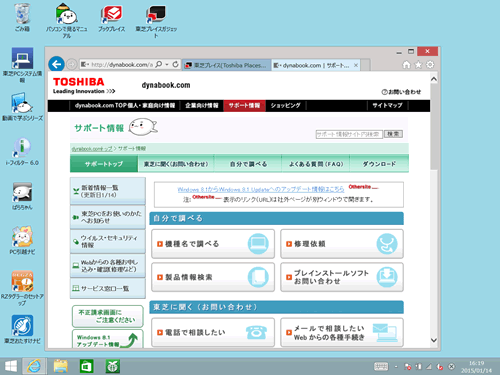Open the browser tools gear icon
This screenshot has height=375, width=500.
tap(430, 65)
